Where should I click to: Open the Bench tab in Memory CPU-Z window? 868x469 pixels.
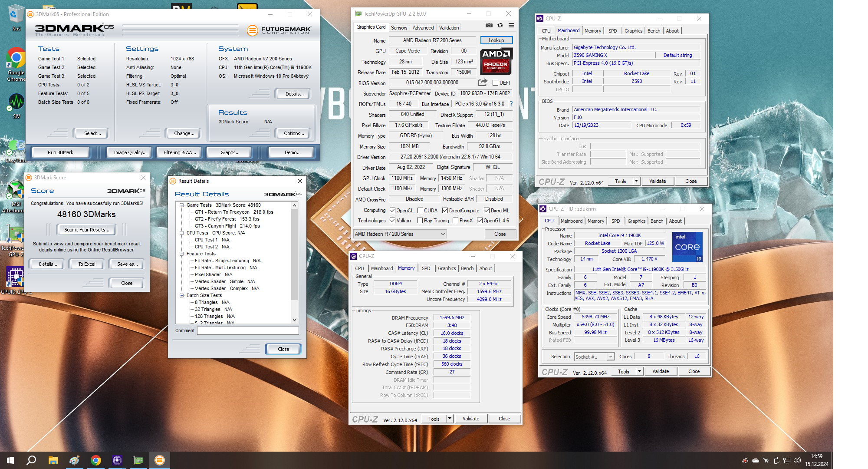point(467,268)
